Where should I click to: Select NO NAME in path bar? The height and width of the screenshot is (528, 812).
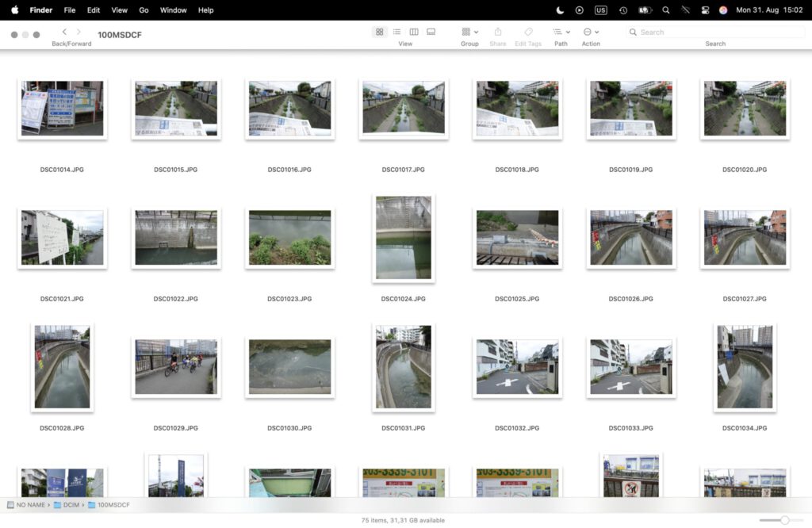[26, 505]
